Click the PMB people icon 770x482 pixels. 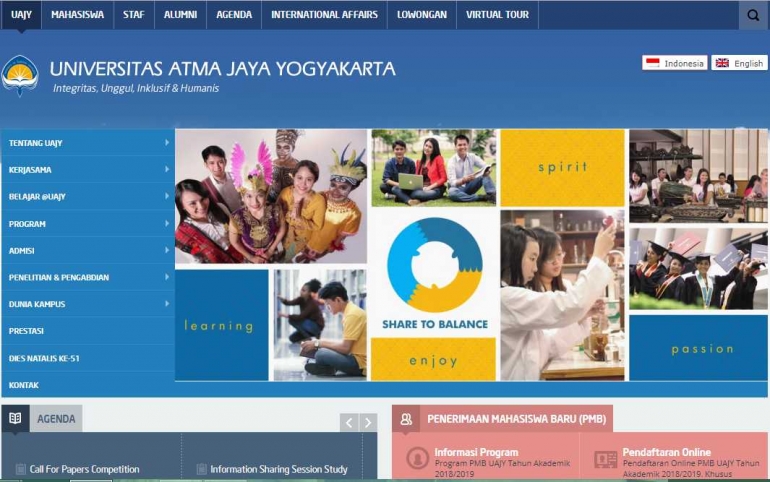pos(406,419)
